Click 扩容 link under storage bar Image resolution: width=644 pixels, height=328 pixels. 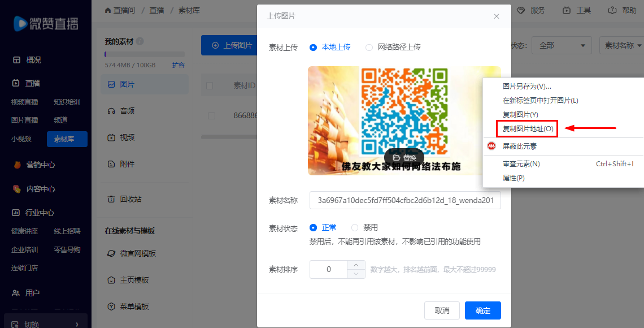179,65
